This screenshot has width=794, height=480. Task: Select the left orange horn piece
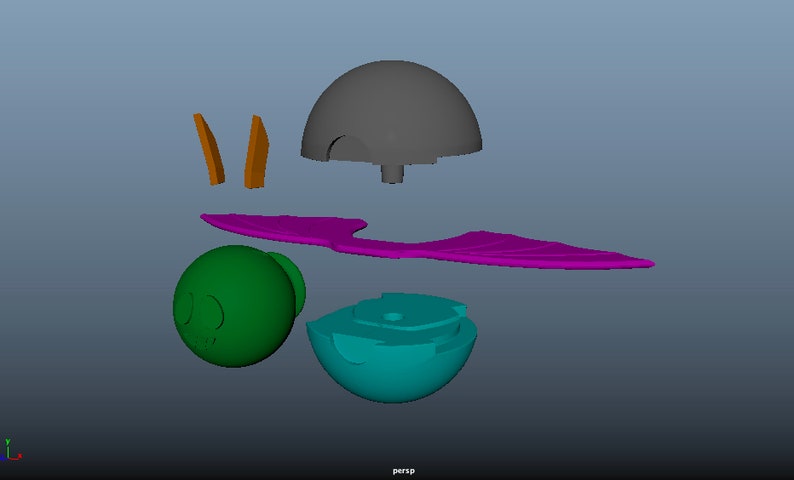pos(210,149)
